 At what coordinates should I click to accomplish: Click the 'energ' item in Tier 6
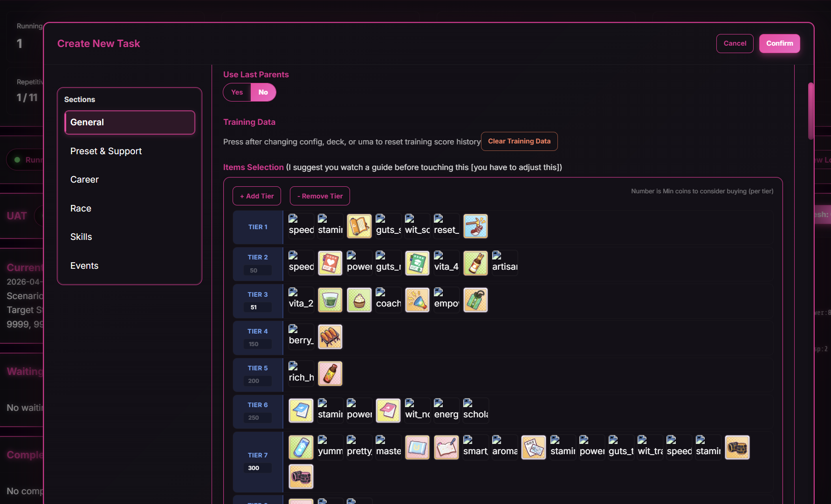pyautogui.click(x=446, y=410)
